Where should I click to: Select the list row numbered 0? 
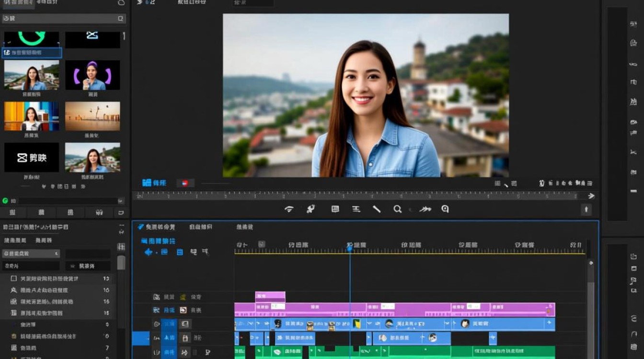pyautogui.click(x=58, y=325)
